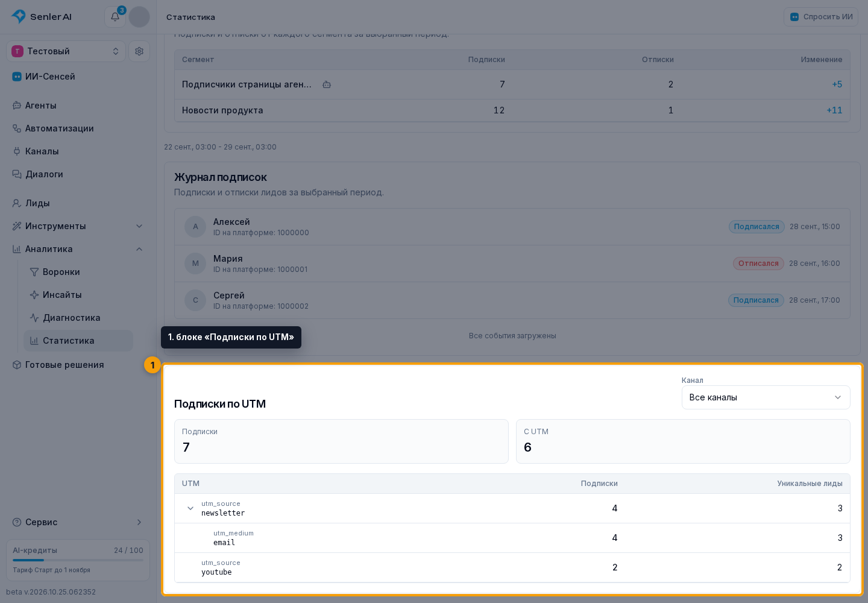Click the Спросить ИИ button

pos(822,17)
